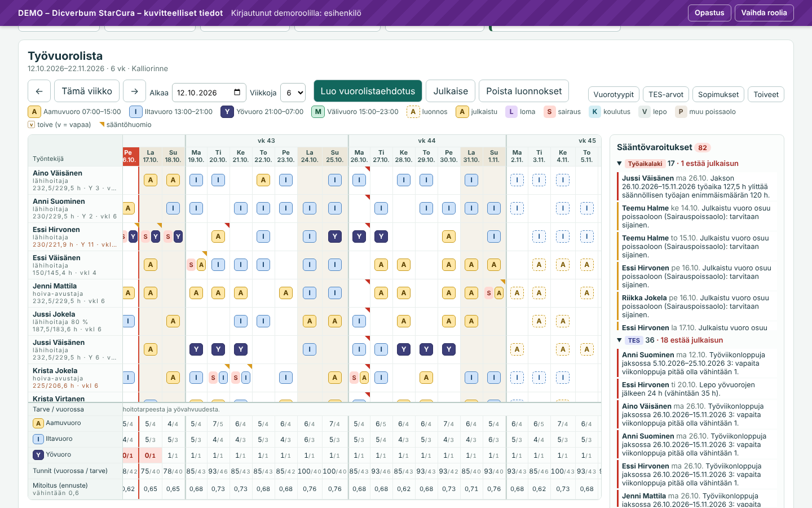
Task: Open the TES-arvot tab
Action: (x=666, y=94)
